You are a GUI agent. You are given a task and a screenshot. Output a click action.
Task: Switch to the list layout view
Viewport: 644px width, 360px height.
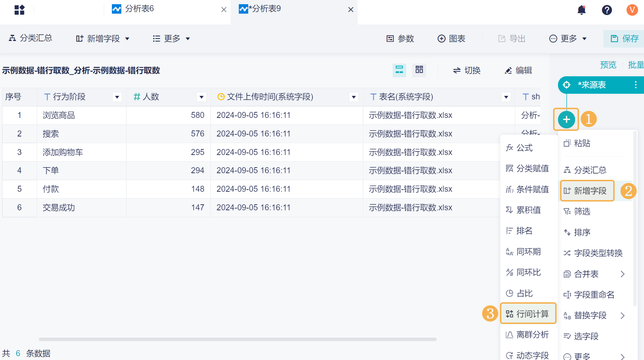(399, 70)
